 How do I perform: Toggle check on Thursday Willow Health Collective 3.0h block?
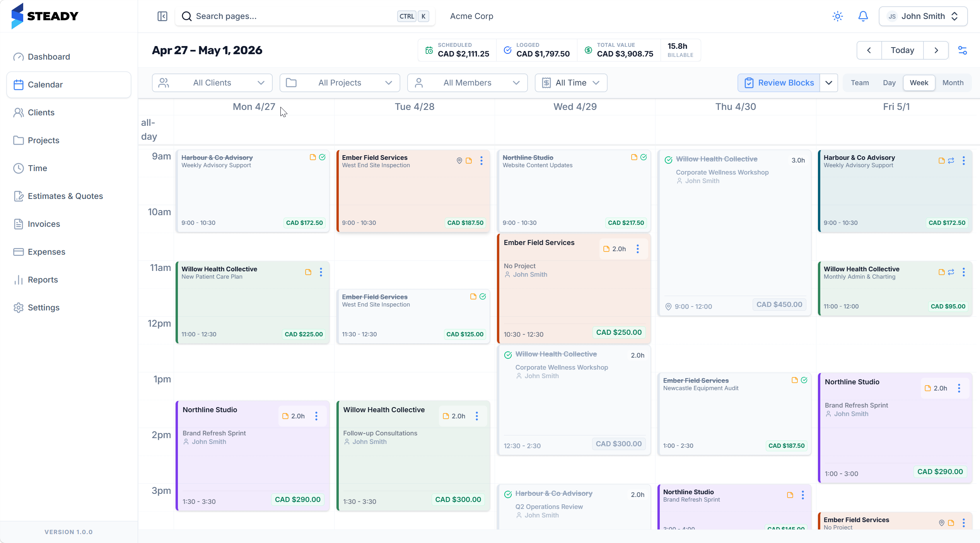(668, 160)
